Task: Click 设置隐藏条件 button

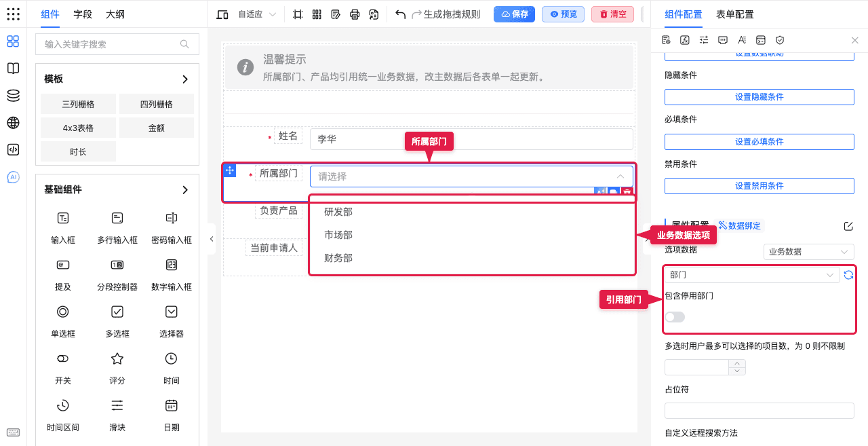Action: (x=759, y=97)
